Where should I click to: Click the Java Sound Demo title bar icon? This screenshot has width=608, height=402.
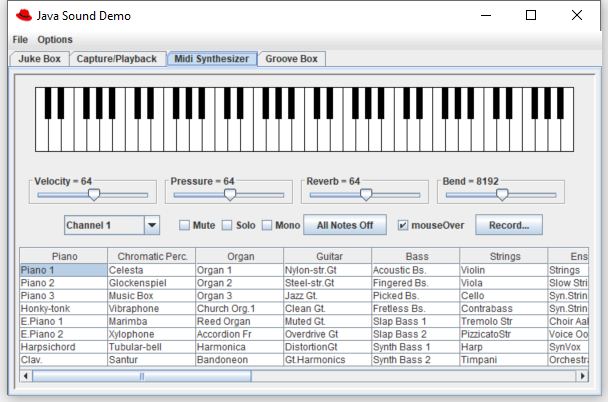(23, 16)
